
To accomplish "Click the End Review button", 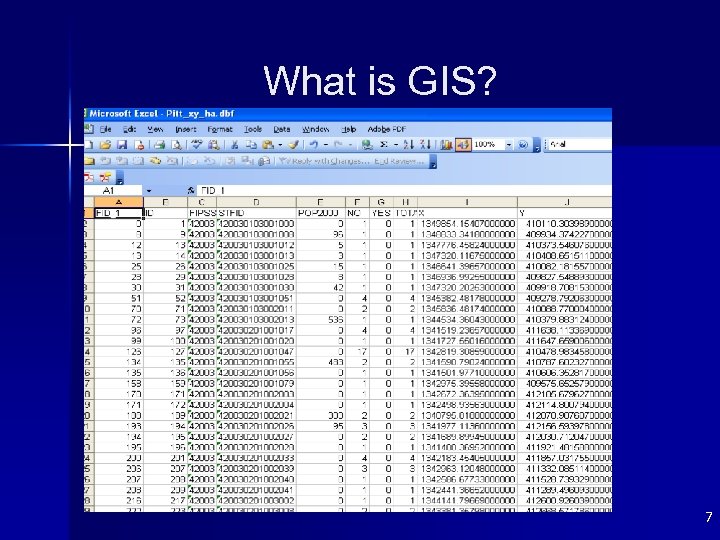I will pyautogui.click(x=399, y=161).
